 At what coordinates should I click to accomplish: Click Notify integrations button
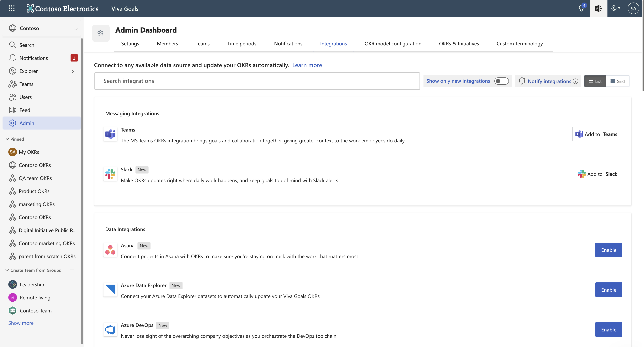548,81
